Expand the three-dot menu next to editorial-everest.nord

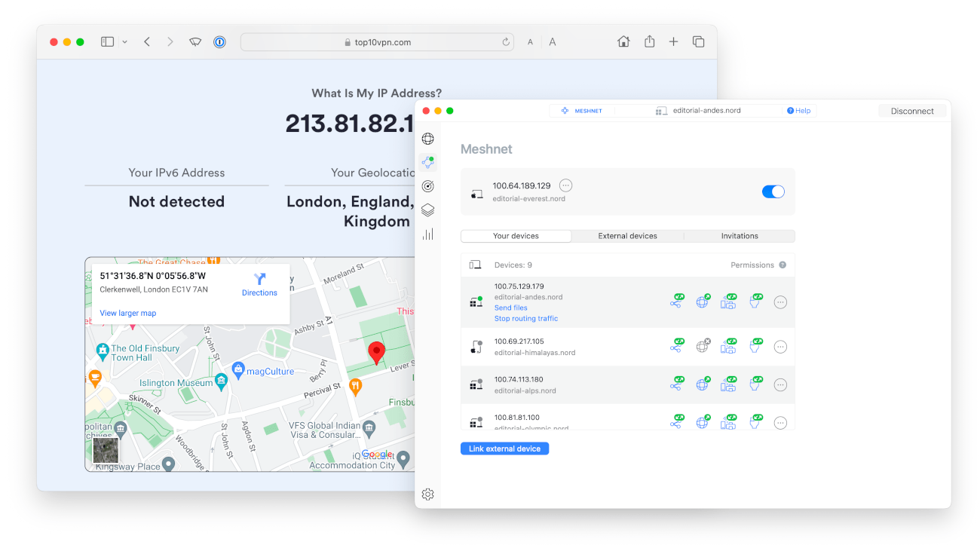point(565,185)
